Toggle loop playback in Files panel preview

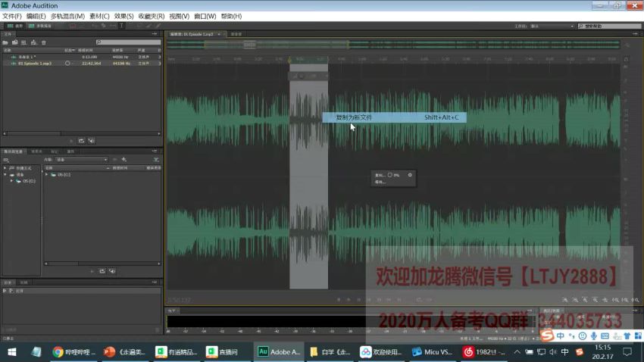click(x=81, y=141)
